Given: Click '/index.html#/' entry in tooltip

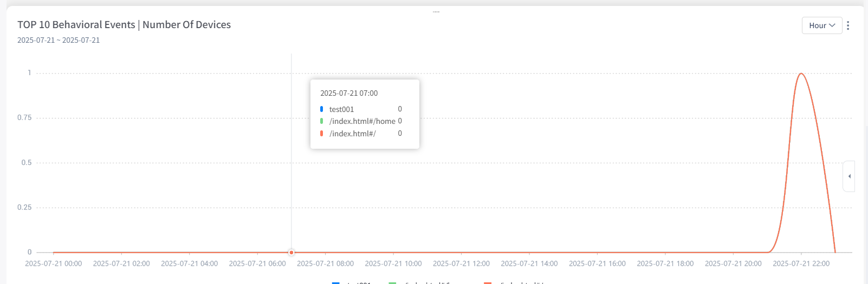Looking at the screenshot, I should point(353,134).
